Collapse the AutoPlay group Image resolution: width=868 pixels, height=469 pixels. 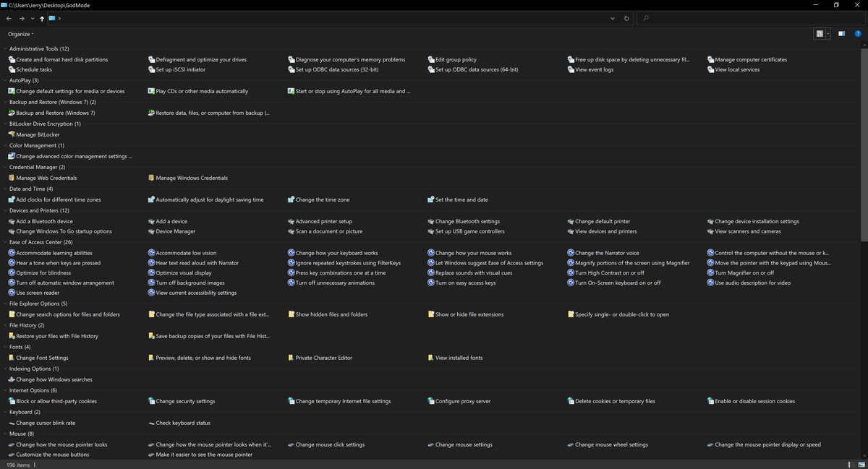(5, 81)
